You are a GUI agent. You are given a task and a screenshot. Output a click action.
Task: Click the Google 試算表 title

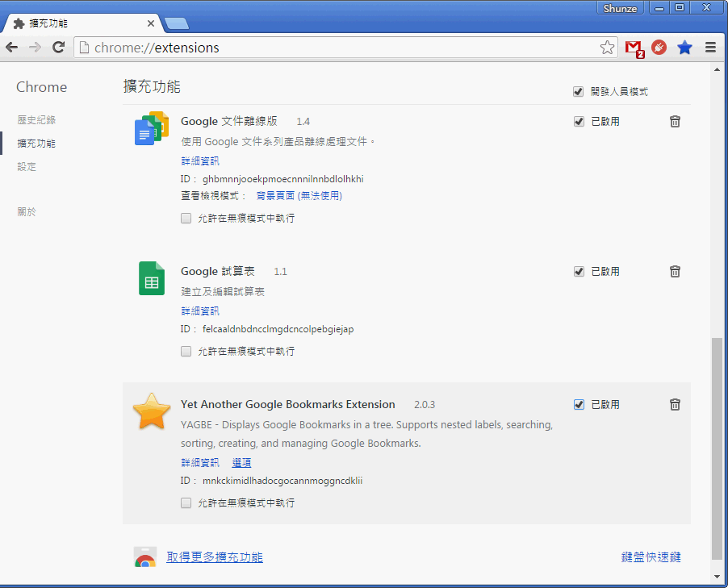tap(218, 271)
